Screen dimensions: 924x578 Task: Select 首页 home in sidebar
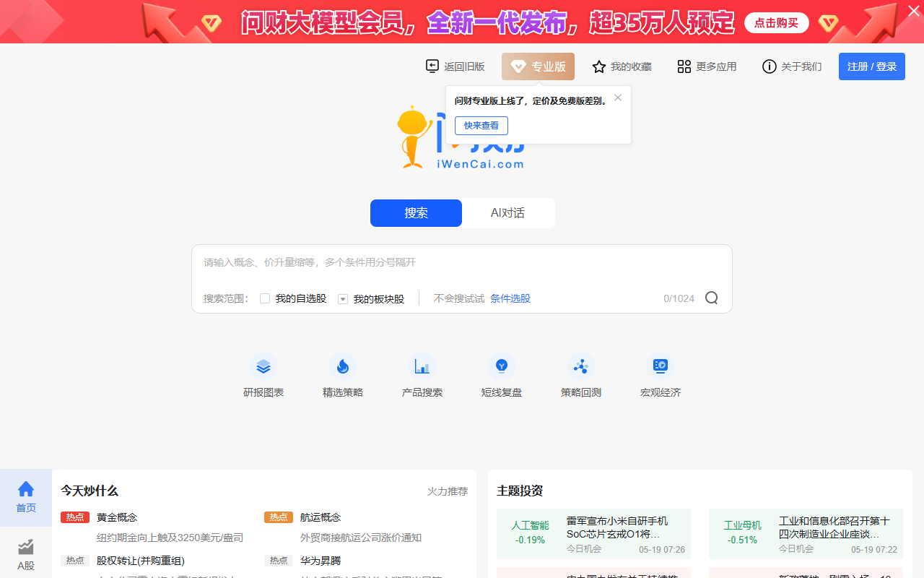[x=26, y=497]
